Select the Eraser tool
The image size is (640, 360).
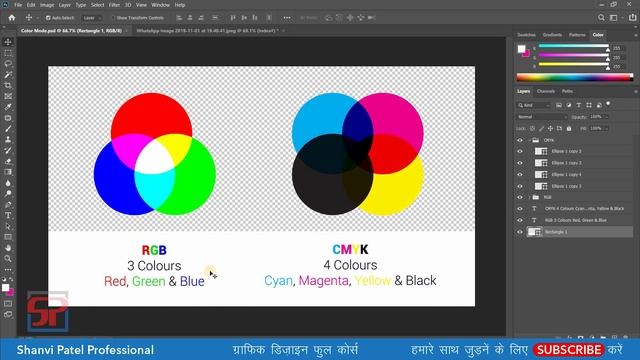click(x=8, y=161)
